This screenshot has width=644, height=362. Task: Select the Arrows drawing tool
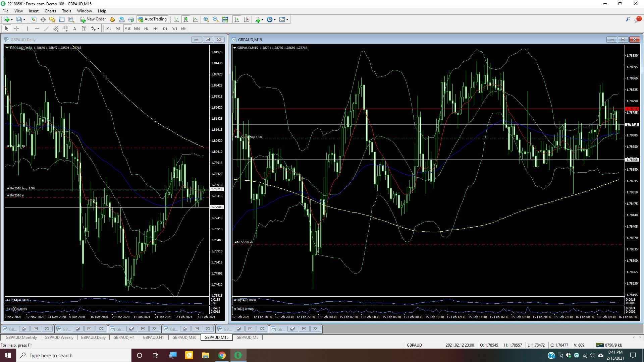[93, 28]
